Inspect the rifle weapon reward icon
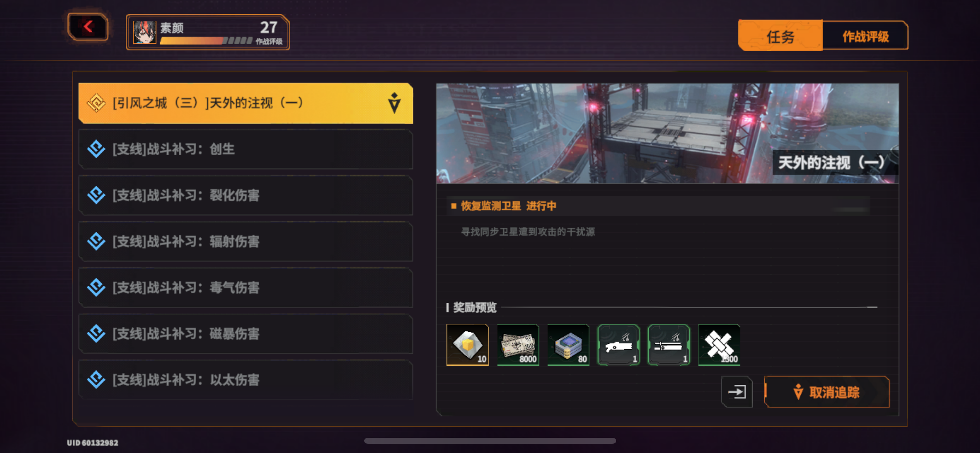The image size is (980, 453). pos(669,345)
